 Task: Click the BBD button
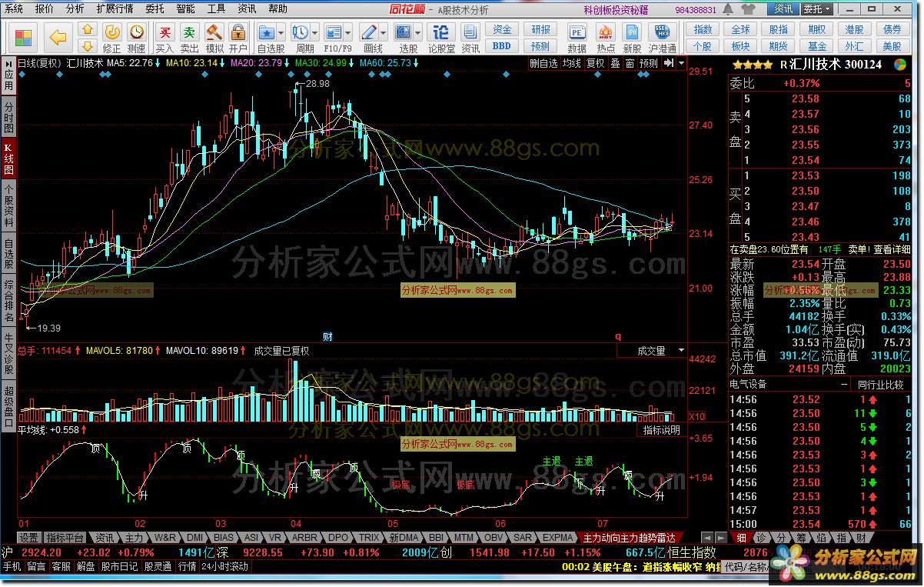tap(502, 45)
